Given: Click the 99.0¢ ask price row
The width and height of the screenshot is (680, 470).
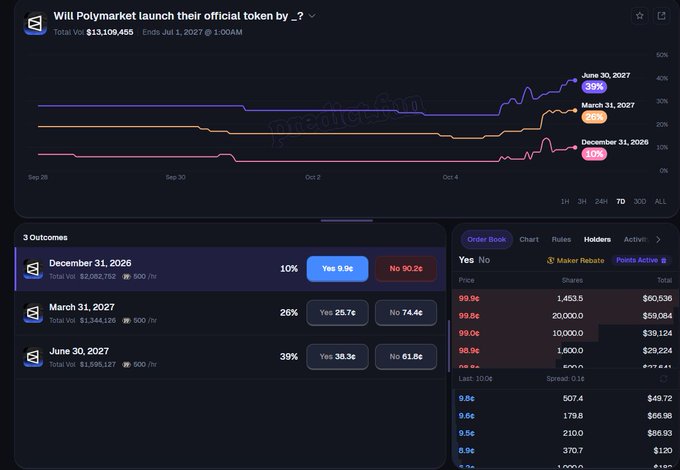Looking at the screenshot, I should (566, 333).
